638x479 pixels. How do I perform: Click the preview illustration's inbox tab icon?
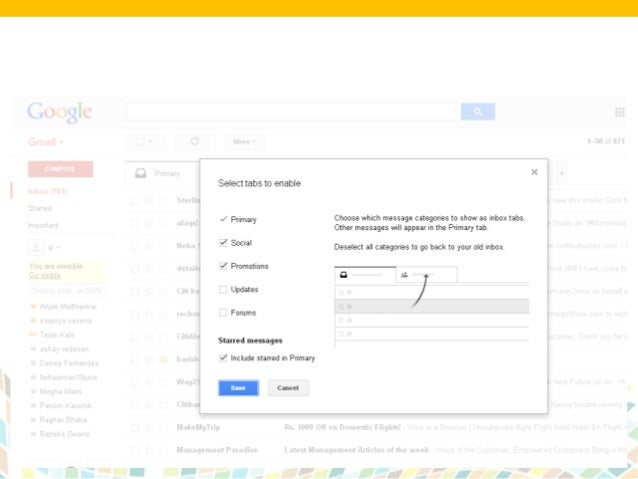pos(343,275)
